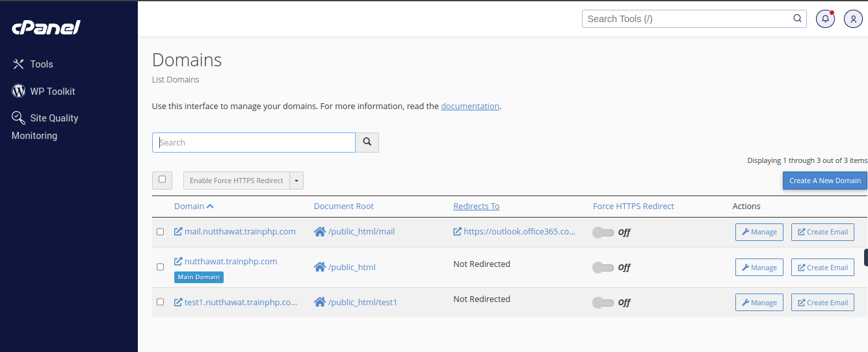The height and width of the screenshot is (352, 868).
Task: Toggle Force HTTPS Redirect for mail.nutthawat.trainphp.com
Action: [x=603, y=233]
